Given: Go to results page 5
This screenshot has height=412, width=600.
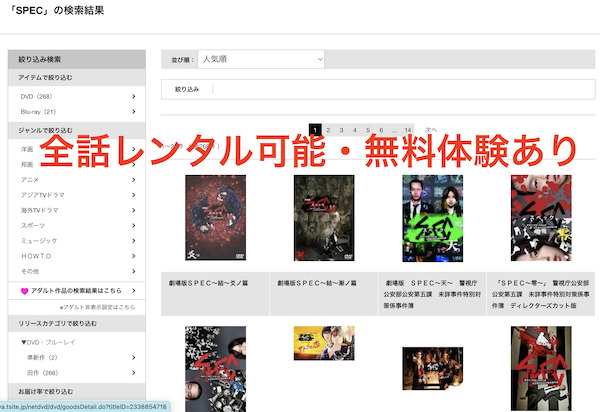Looking at the screenshot, I should click(x=368, y=130).
